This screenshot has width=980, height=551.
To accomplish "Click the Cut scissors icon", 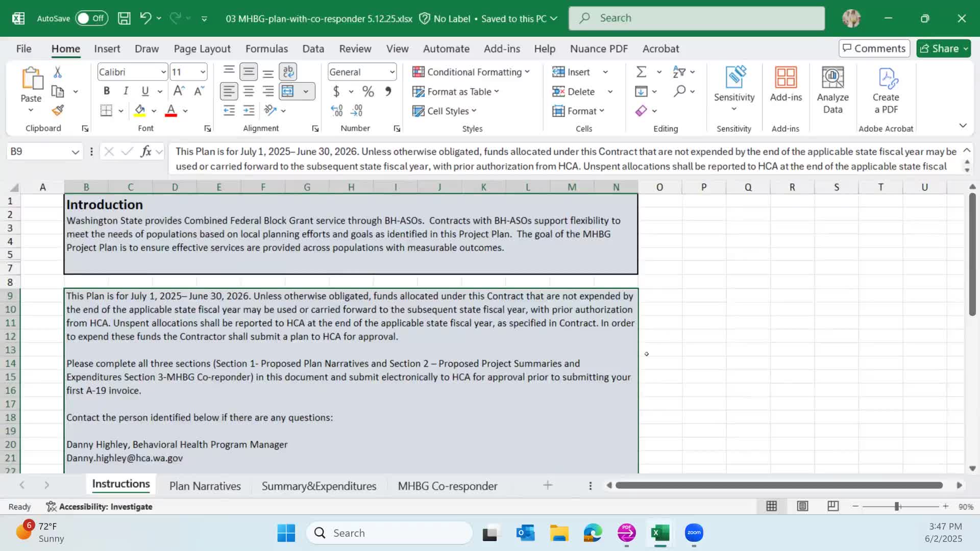I will click(x=58, y=72).
